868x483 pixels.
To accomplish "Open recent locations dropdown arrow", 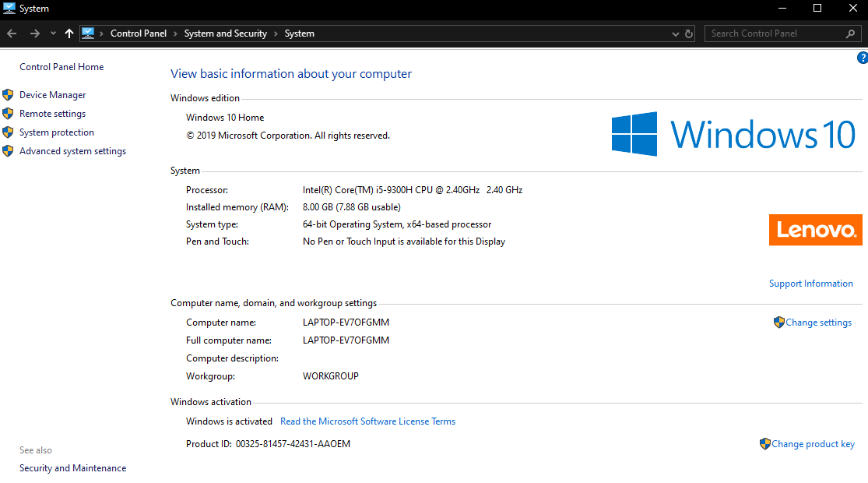I will (x=53, y=33).
